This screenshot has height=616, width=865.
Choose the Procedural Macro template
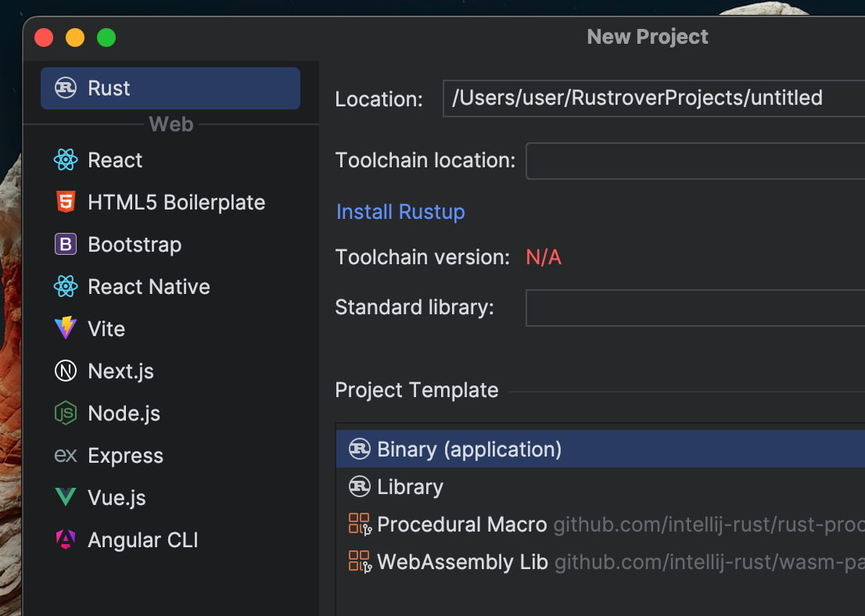(600, 524)
